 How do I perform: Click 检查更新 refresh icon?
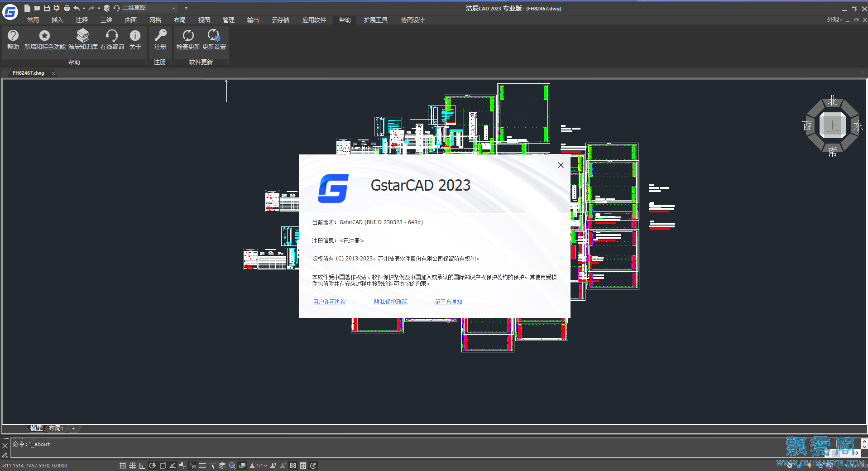(188, 35)
